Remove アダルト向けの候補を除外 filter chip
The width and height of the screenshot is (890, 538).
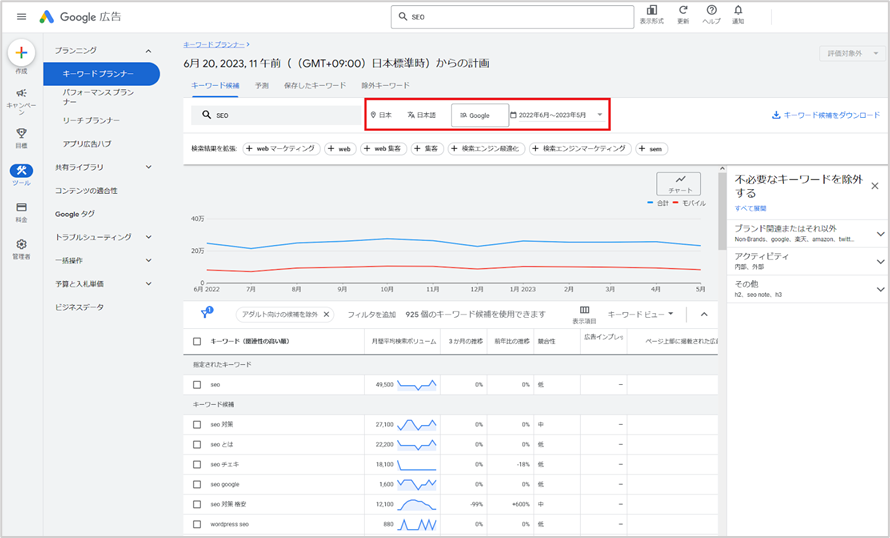(x=326, y=314)
